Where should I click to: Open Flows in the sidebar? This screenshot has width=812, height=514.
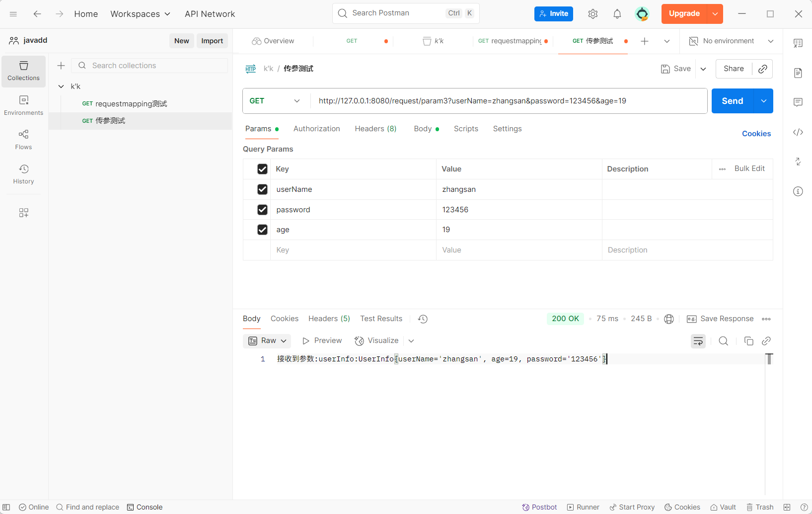[23, 140]
